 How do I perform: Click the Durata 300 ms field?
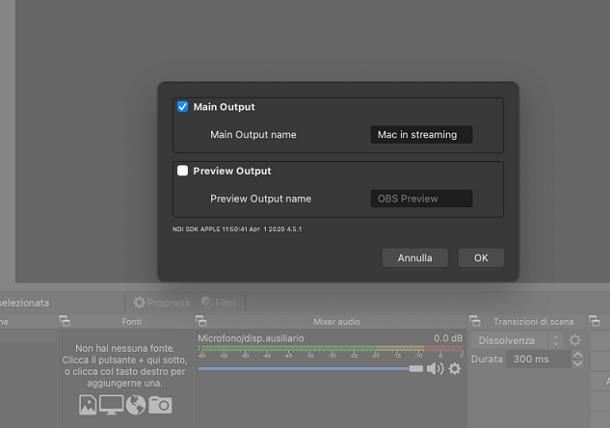[538, 359]
